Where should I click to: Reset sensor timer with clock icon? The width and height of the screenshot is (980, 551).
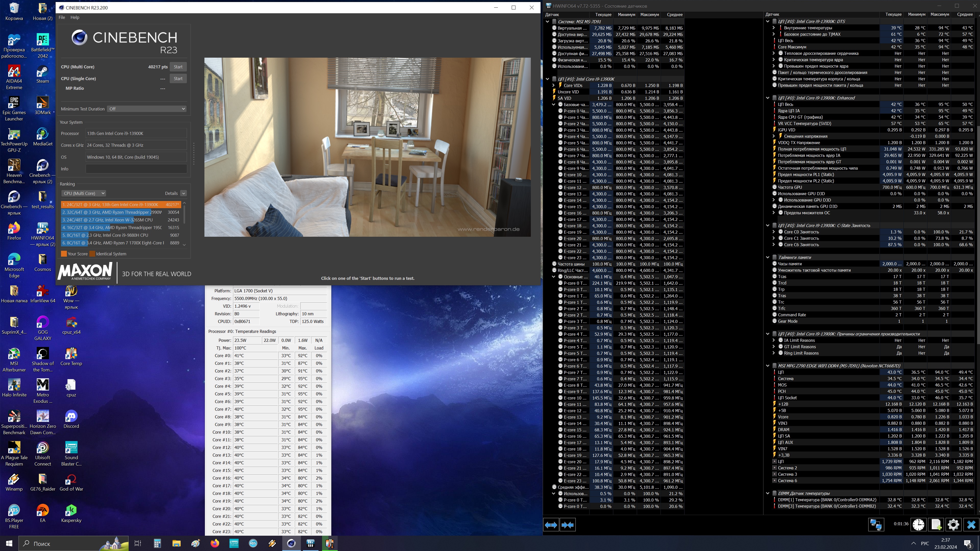coord(918,525)
